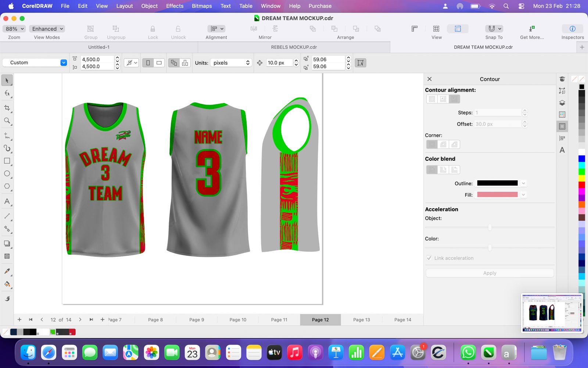The height and width of the screenshot is (368, 588).
Task: Click the Apply contour button
Action: (490, 273)
